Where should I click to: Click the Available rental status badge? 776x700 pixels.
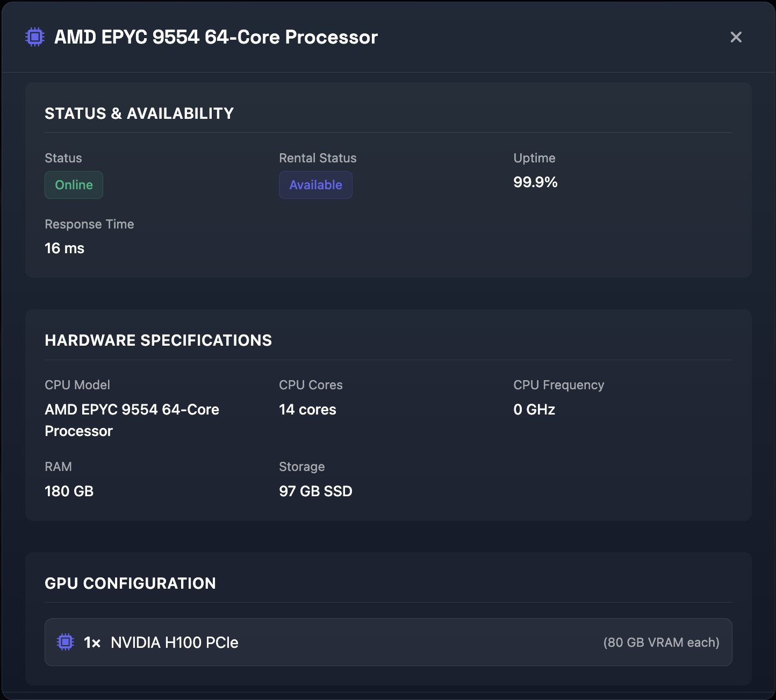pos(315,184)
